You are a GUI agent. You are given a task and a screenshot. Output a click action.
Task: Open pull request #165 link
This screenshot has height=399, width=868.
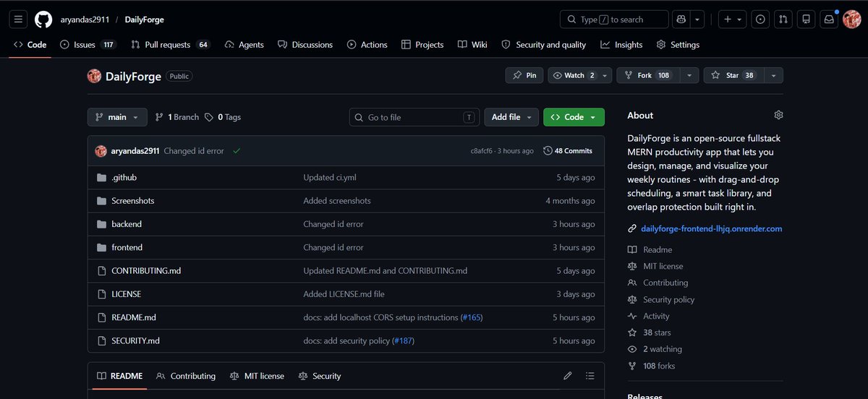pyautogui.click(x=472, y=317)
